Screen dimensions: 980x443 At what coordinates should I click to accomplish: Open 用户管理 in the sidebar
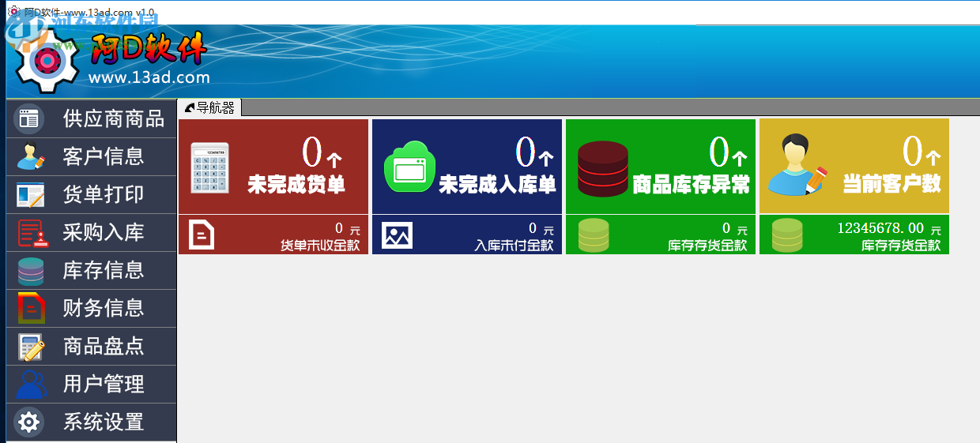[91, 384]
